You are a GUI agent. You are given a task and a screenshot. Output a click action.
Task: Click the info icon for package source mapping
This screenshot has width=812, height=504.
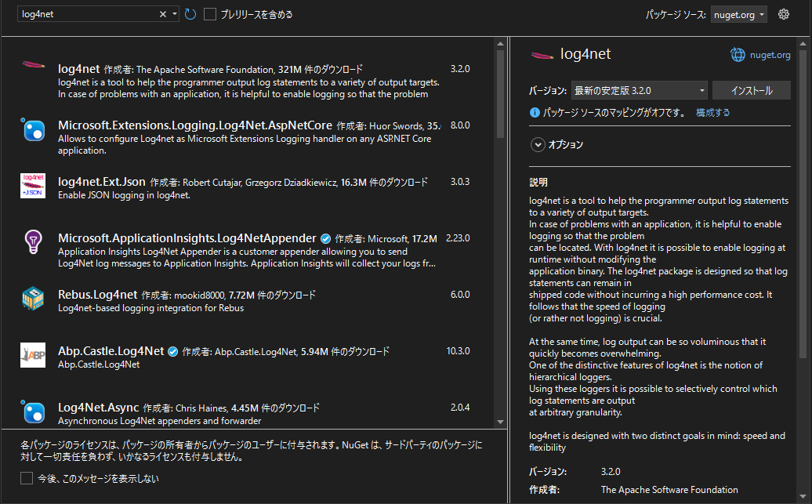click(x=535, y=112)
